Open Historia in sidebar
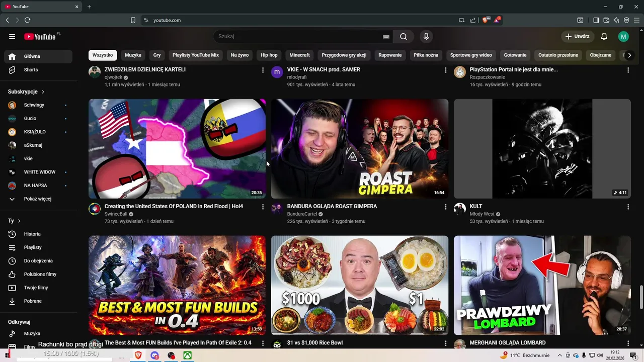 click(x=38, y=234)
